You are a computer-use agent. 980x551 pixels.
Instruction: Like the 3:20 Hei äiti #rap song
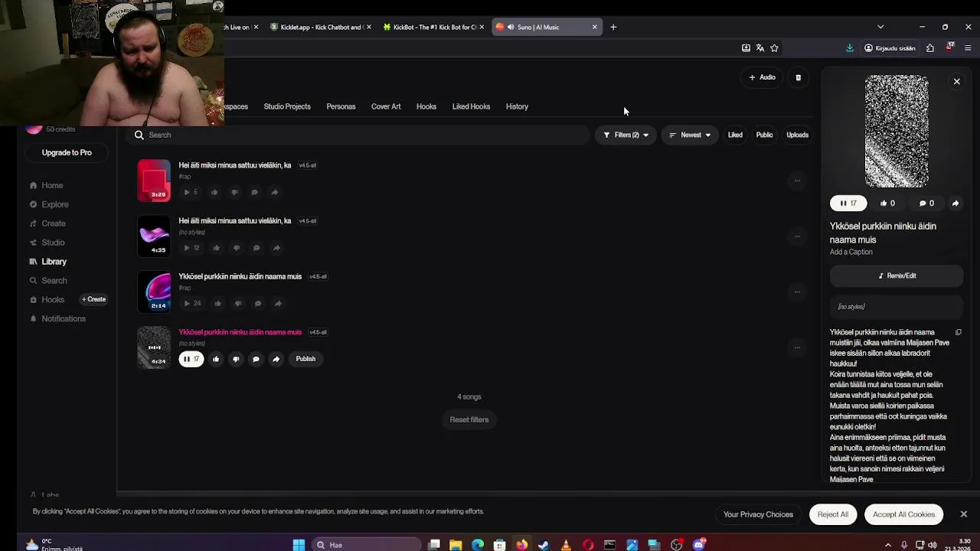pos(214,192)
